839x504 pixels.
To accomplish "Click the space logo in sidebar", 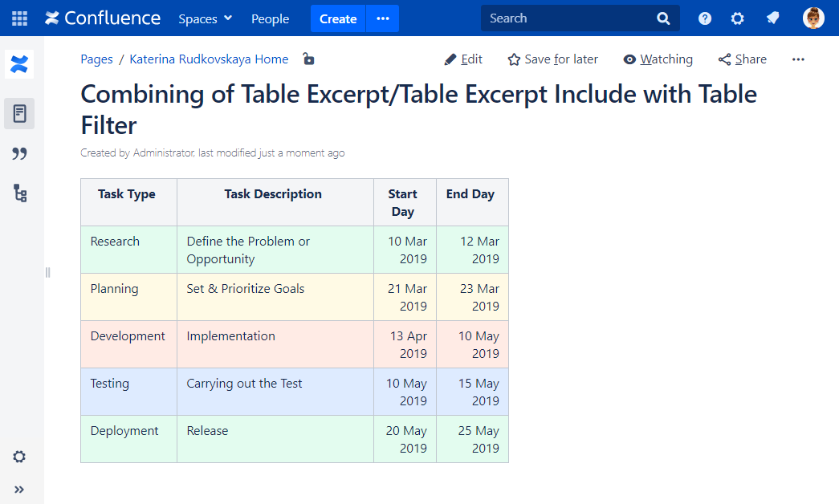I will [x=19, y=64].
